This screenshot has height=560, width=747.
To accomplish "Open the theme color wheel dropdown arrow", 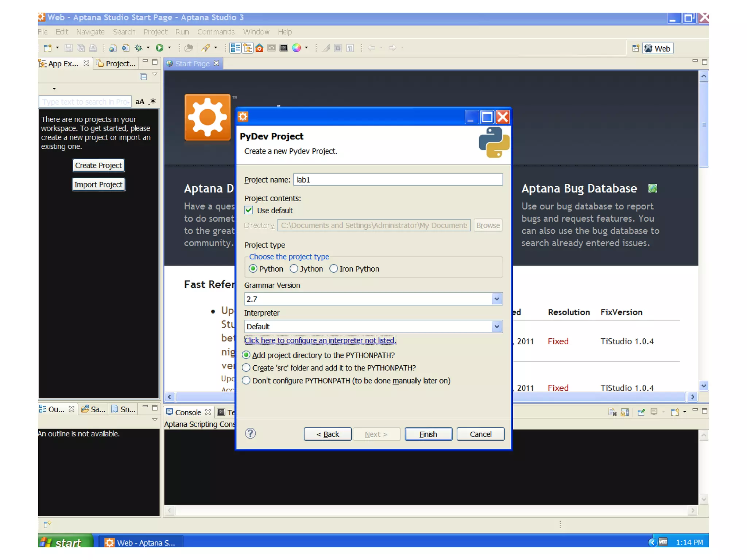I will [306, 48].
